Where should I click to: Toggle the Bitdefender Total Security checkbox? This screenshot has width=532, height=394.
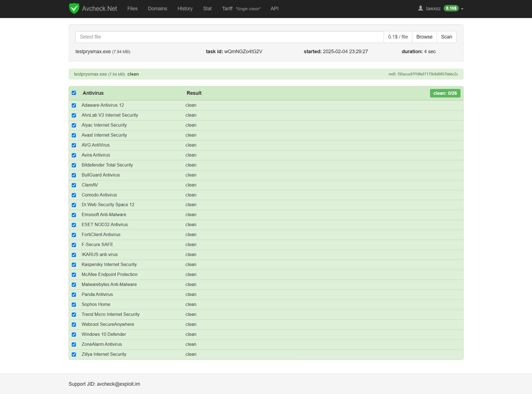[x=74, y=165]
